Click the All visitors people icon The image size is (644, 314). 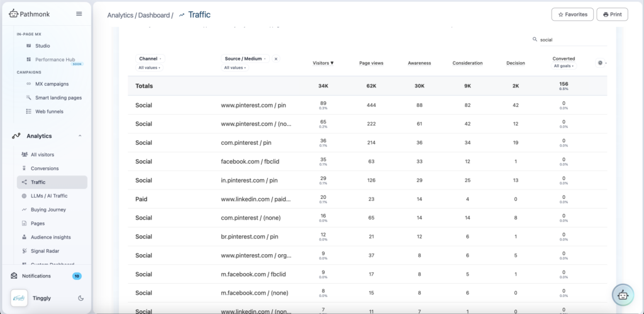(x=25, y=155)
